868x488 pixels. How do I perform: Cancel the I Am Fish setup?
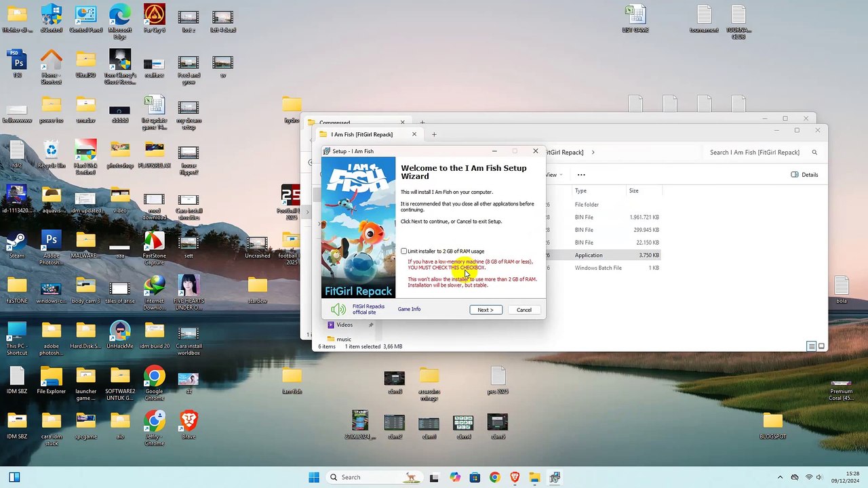coord(524,310)
